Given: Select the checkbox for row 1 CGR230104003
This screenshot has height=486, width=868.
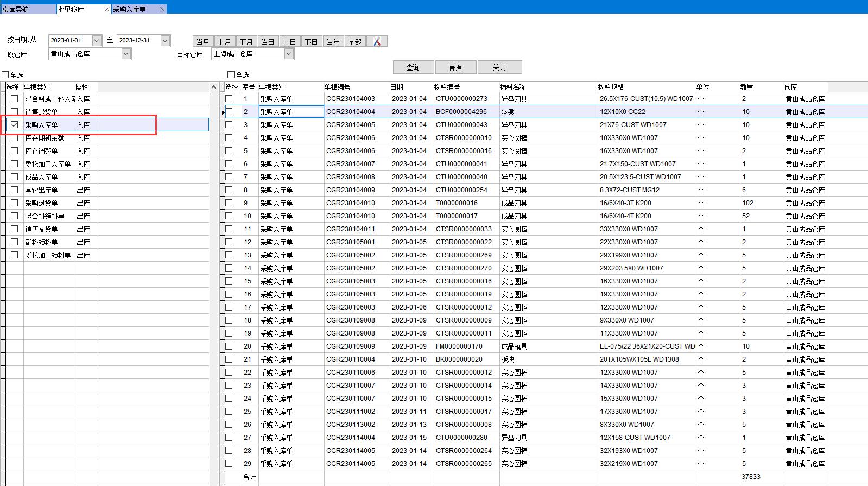Looking at the screenshot, I should click(229, 99).
